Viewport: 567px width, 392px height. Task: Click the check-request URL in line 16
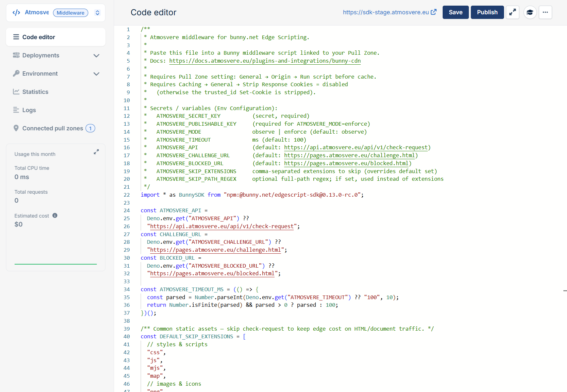[x=356, y=148]
